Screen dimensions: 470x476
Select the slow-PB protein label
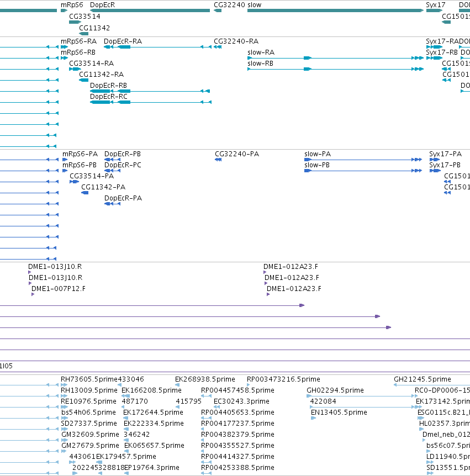pyautogui.click(x=317, y=165)
